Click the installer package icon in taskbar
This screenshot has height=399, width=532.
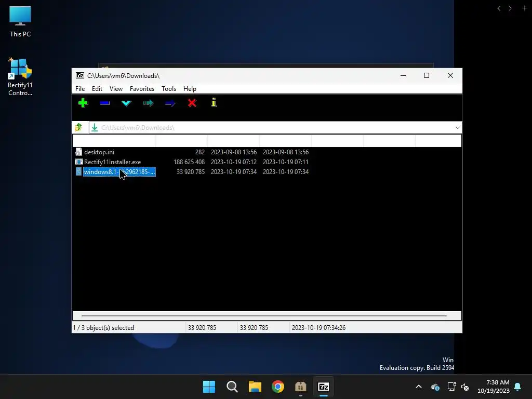pyautogui.click(x=301, y=387)
